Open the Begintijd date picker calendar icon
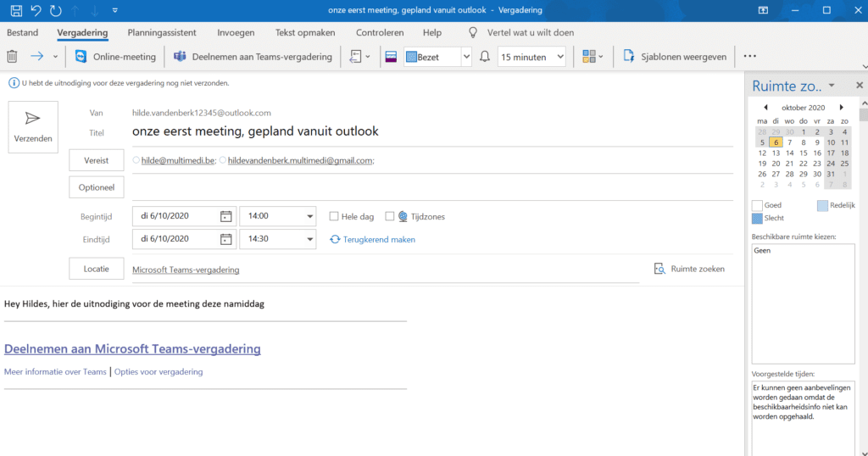 tap(225, 216)
